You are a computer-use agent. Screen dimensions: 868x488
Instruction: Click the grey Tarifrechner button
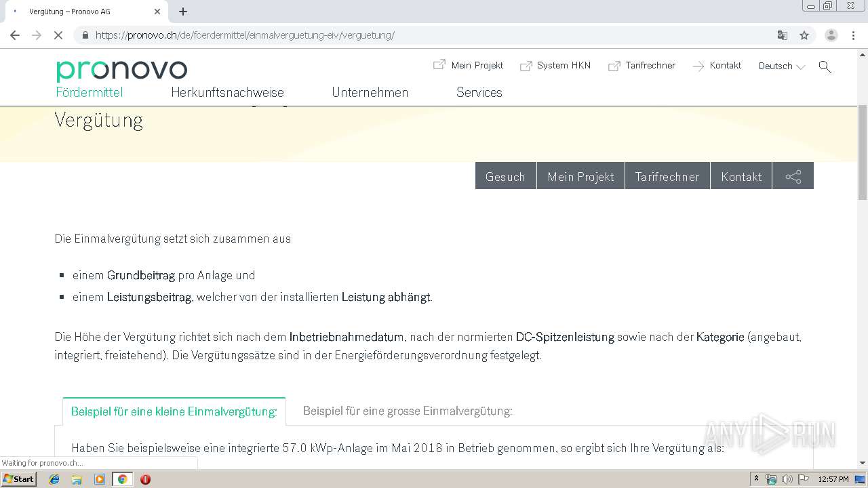tap(667, 176)
